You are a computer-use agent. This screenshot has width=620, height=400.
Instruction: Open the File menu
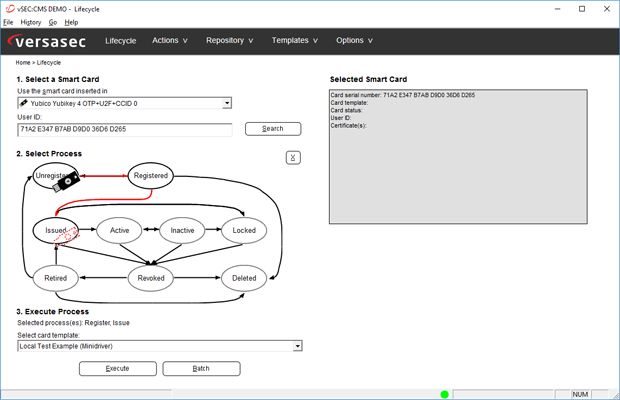(x=8, y=23)
